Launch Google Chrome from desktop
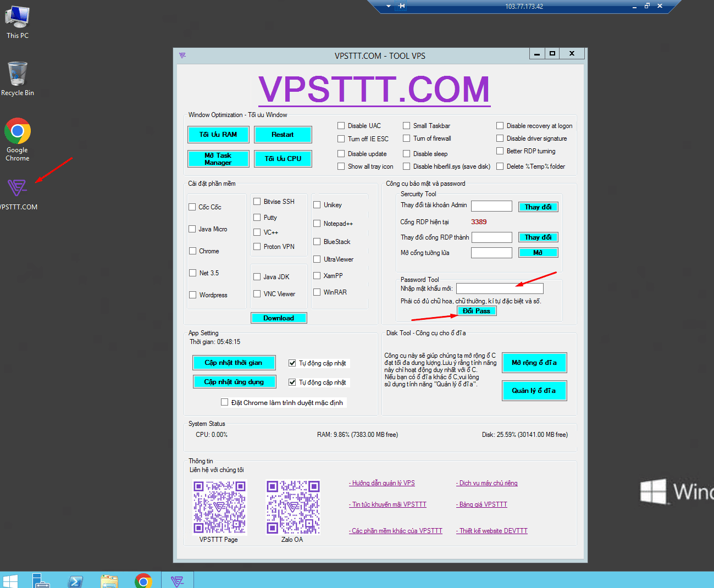Screen dimensions: 714x588 coord(18,139)
